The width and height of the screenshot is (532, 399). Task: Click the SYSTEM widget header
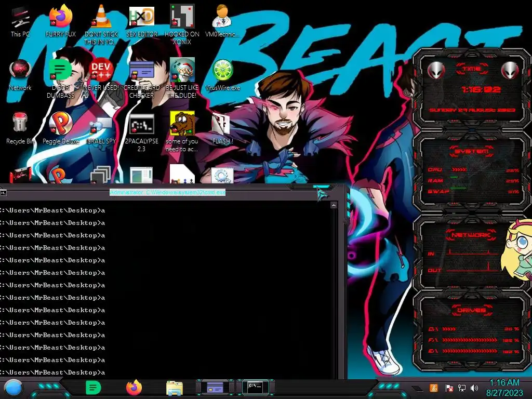click(472, 151)
